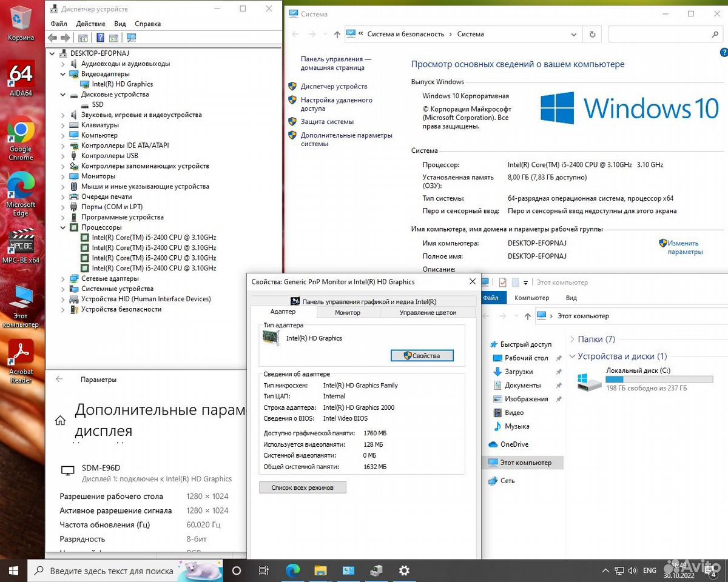This screenshot has height=582, width=728.
Task: Click the home icon in Параметры window
Action: coord(60,420)
